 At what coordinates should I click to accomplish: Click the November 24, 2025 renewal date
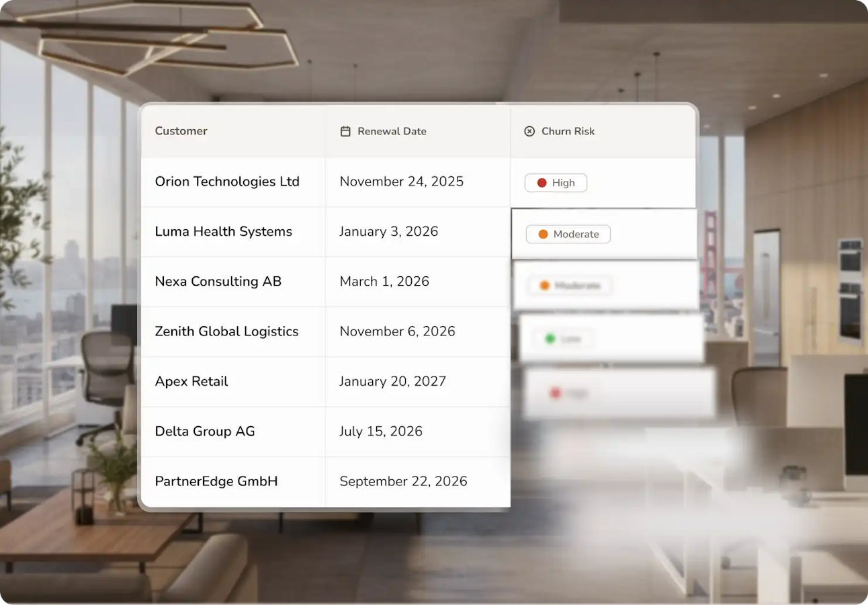pos(401,182)
